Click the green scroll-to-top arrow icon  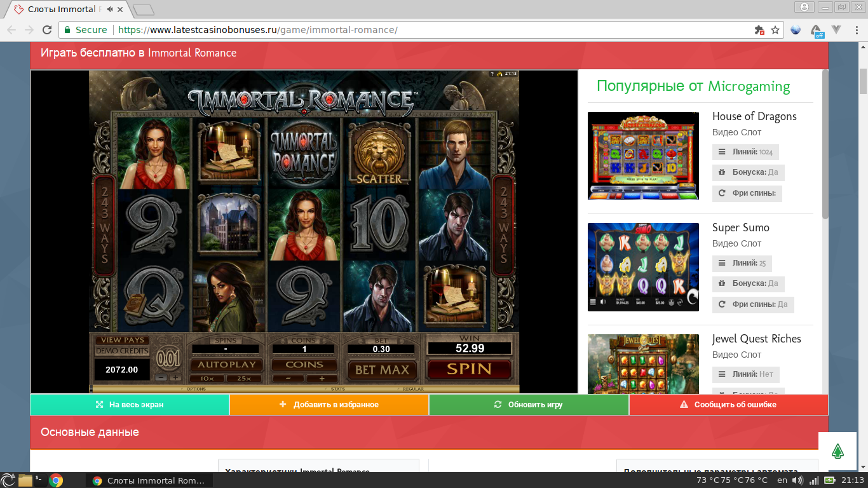pyautogui.click(x=837, y=452)
